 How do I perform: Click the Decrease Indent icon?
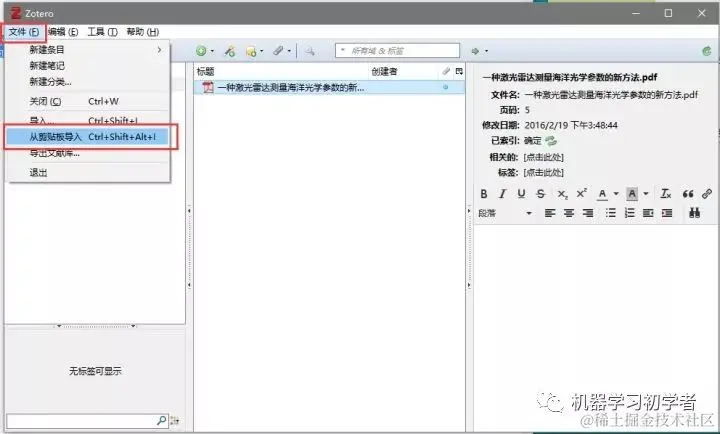point(648,213)
